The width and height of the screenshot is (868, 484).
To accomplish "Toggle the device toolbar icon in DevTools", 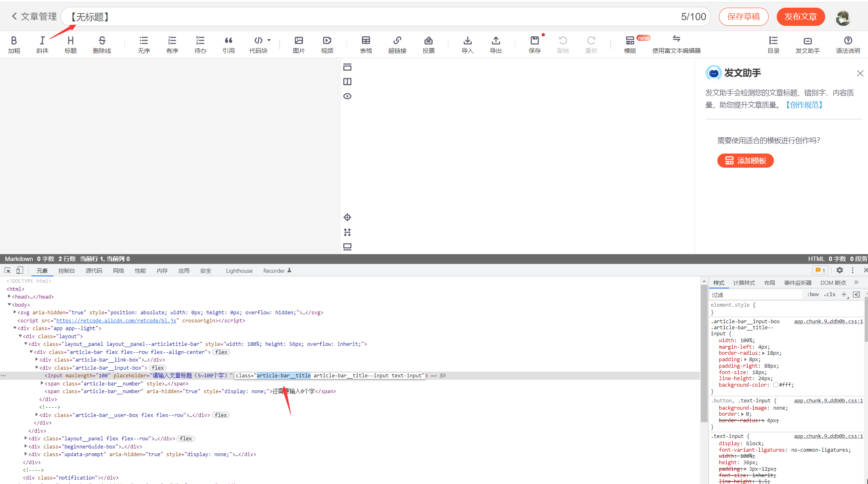I will click(x=19, y=270).
